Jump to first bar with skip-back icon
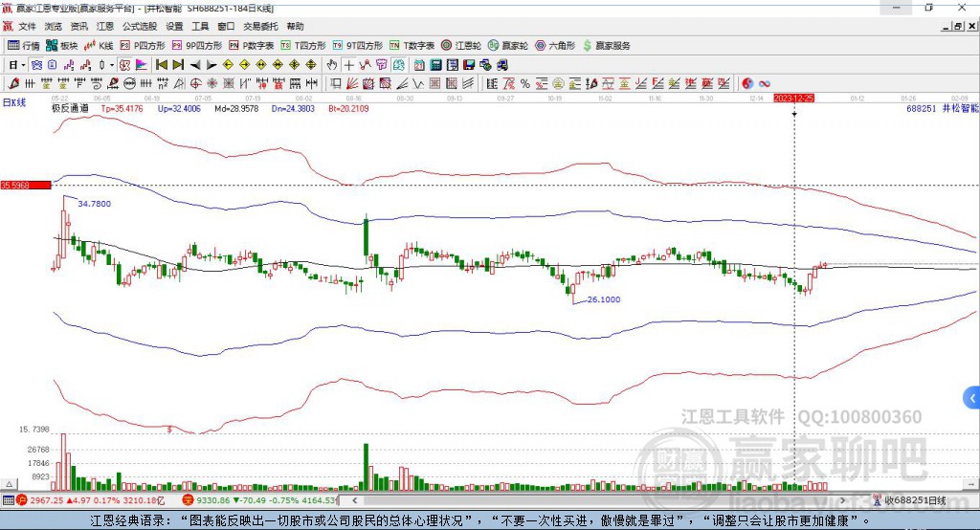 161,65
